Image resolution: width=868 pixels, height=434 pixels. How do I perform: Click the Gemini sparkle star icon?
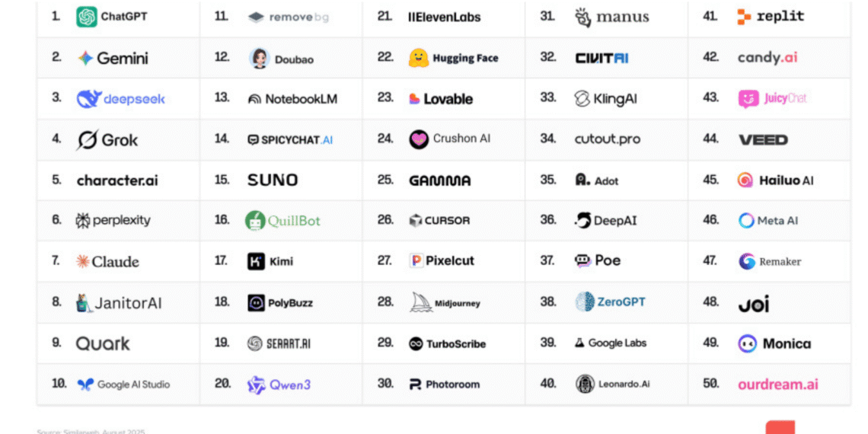(85, 59)
